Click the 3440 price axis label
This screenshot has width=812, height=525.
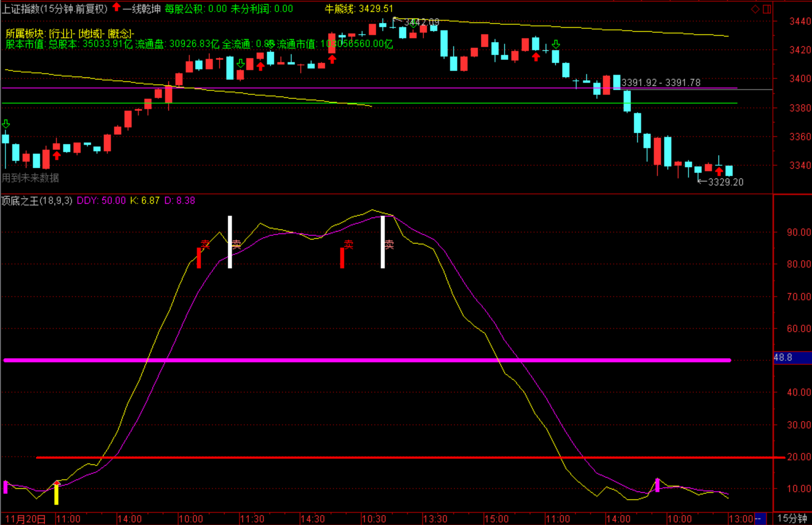click(x=800, y=21)
